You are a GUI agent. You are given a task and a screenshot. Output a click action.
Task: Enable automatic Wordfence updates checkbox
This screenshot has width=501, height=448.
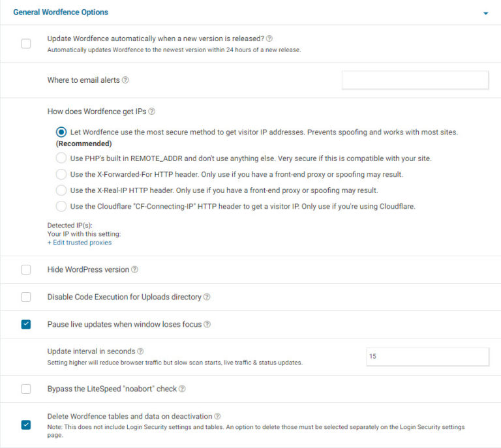pos(26,44)
